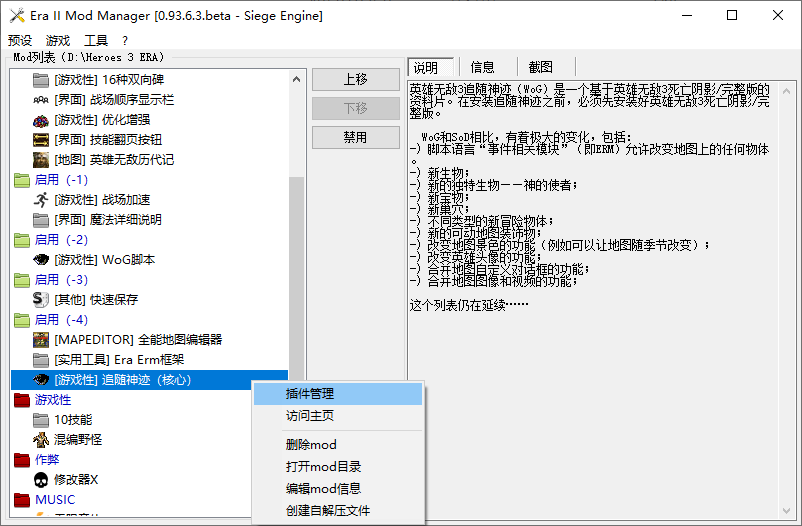Click the 下移 button
Screen dimensions: 802x526
(x=355, y=108)
